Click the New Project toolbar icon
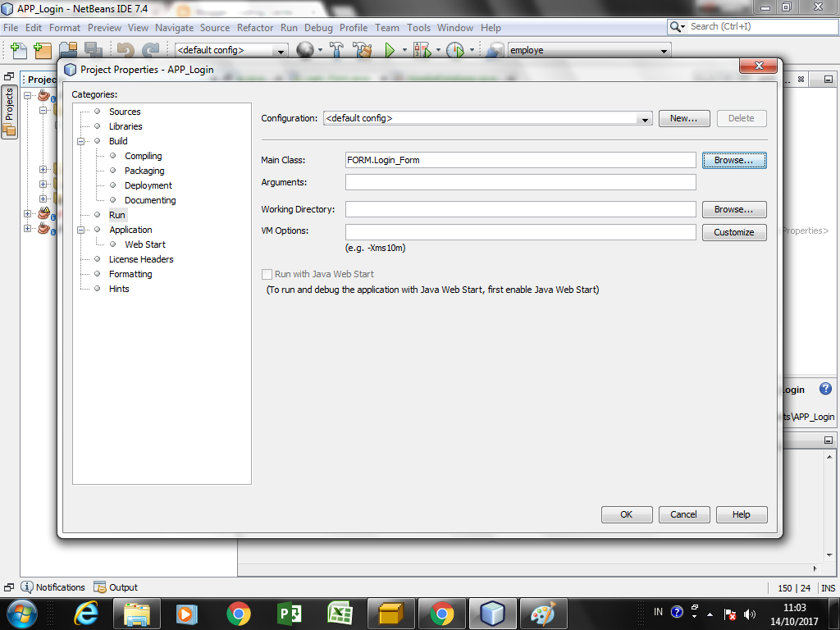 (x=43, y=50)
